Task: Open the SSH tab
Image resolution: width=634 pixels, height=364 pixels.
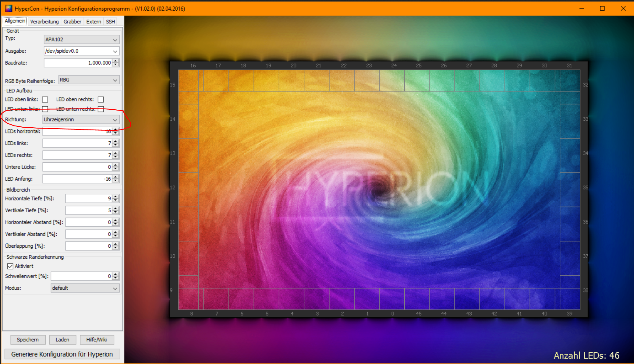Action: tap(110, 22)
